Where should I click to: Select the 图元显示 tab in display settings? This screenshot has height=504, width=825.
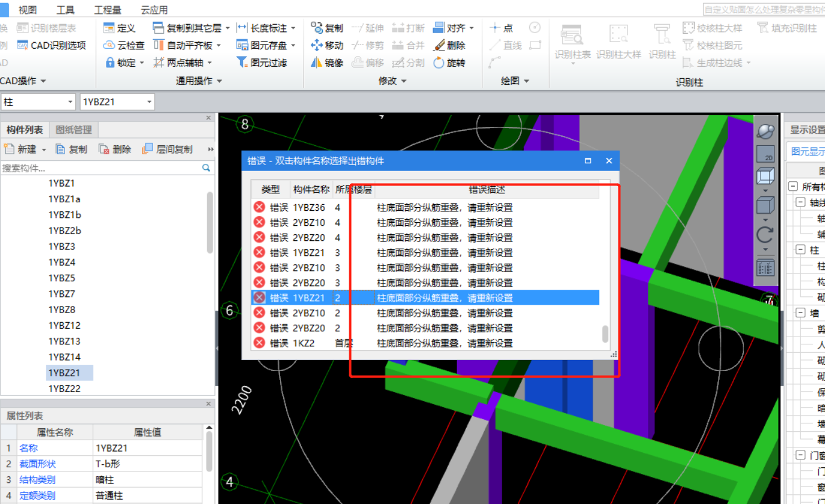[807, 151]
